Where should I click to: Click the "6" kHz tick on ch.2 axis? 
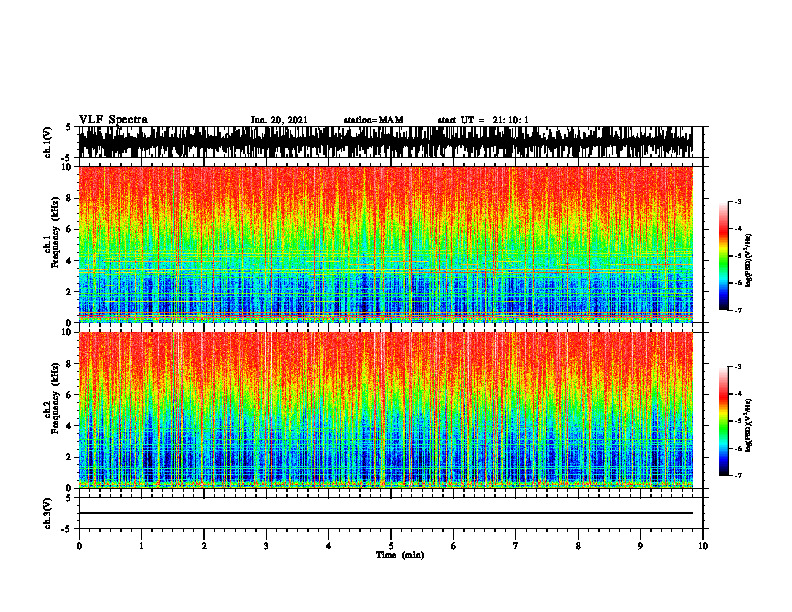tap(70, 395)
